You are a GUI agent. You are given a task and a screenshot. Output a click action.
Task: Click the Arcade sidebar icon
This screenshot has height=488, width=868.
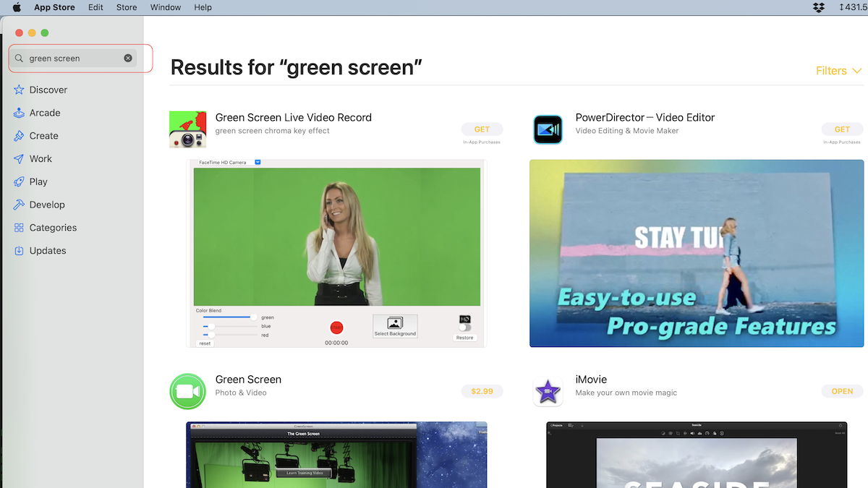[x=19, y=113]
